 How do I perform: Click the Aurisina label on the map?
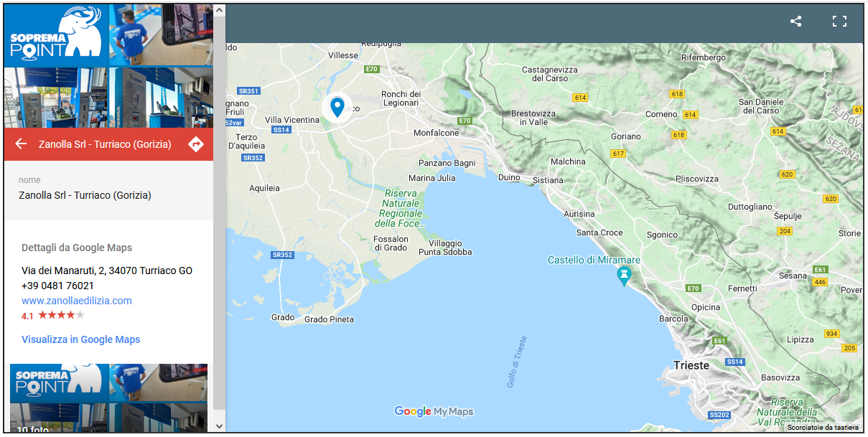pyautogui.click(x=579, y=214)
